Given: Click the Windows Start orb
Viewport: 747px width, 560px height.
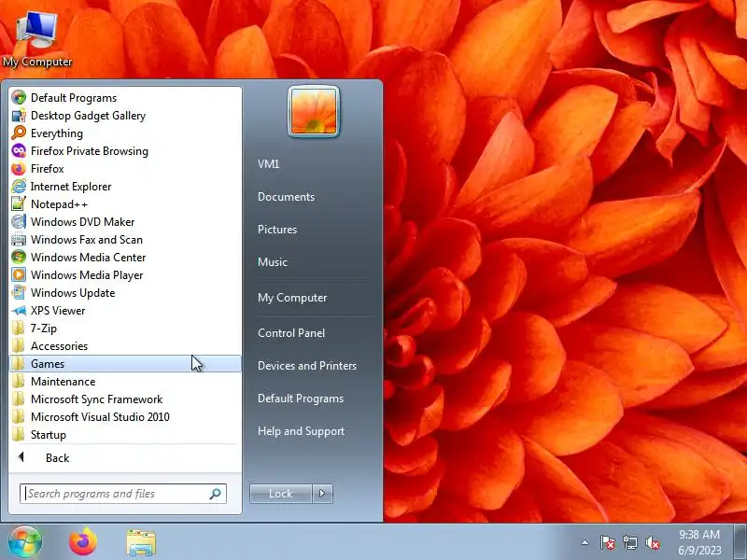Looking at the screenshot, I should pos(25,542).
